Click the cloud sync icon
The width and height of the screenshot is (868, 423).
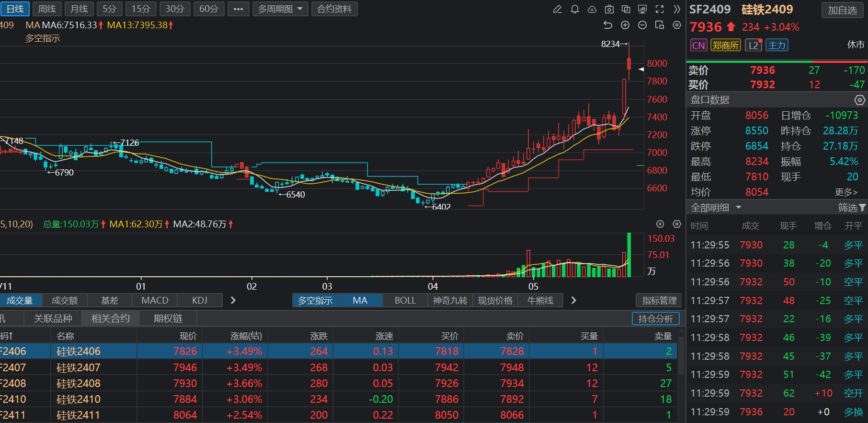point(592,9)
